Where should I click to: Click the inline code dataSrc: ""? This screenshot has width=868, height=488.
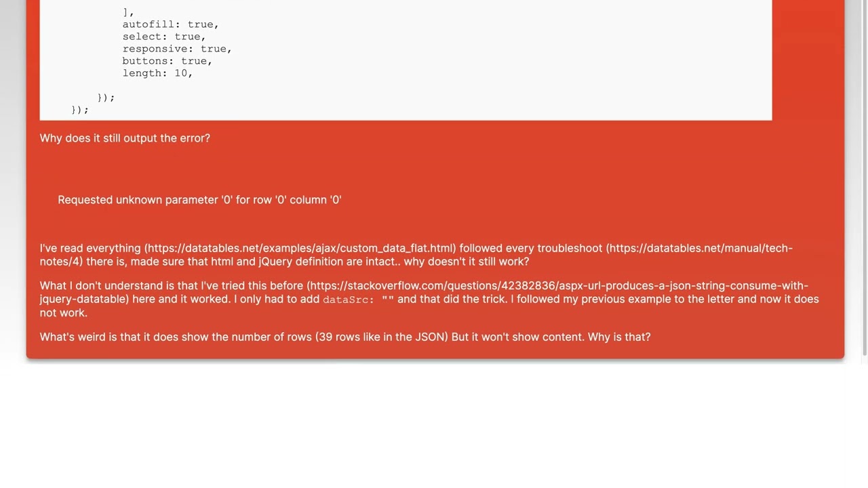pyautogui.click(x=358, y=300)
